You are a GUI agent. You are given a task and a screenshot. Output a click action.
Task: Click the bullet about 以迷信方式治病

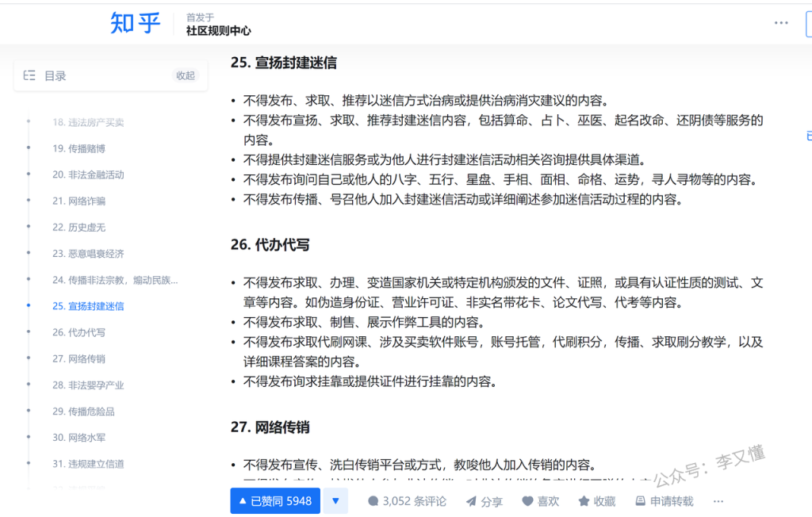(426, 101)
